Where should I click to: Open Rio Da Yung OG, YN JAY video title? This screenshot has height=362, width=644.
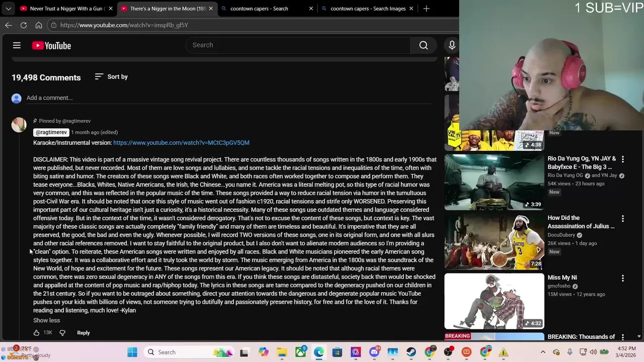(582, 163)
